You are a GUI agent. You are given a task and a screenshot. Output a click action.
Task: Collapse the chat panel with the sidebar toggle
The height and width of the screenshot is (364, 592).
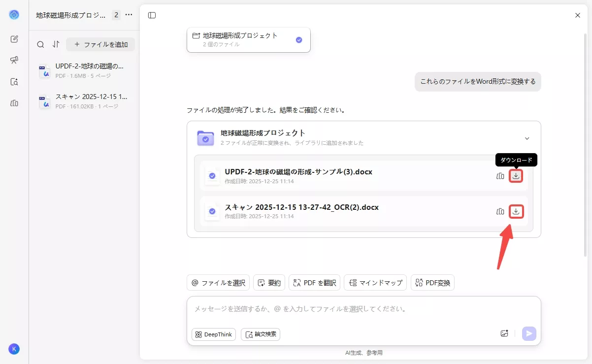click(152, 15)
